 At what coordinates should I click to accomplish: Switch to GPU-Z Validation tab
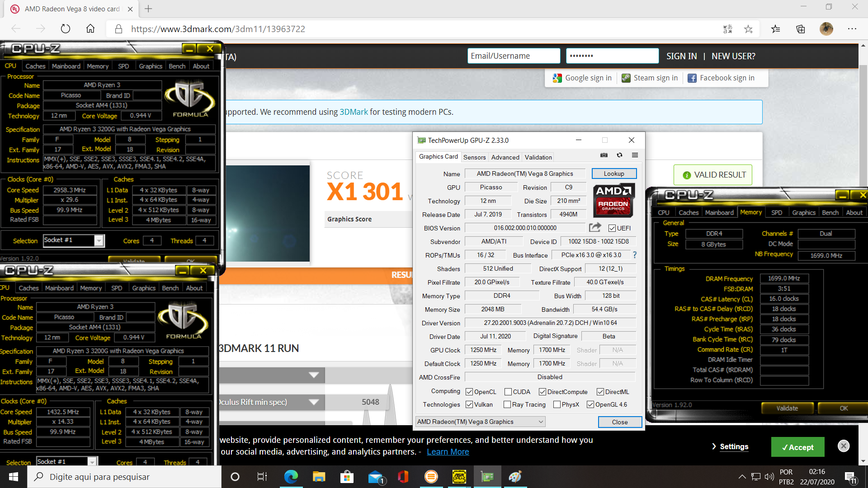click(538, 157)
